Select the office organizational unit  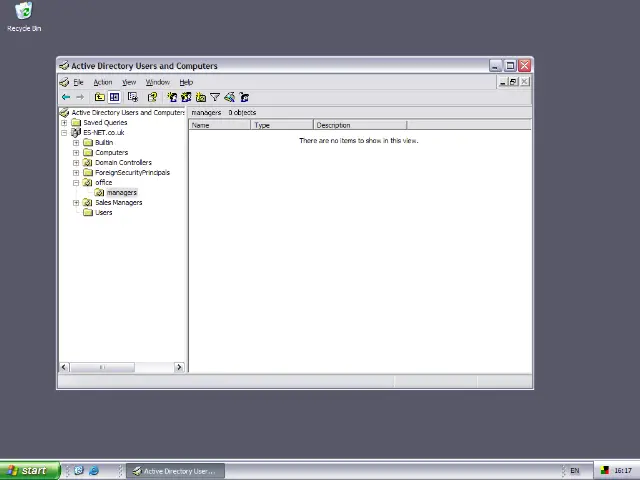(103, 182)
